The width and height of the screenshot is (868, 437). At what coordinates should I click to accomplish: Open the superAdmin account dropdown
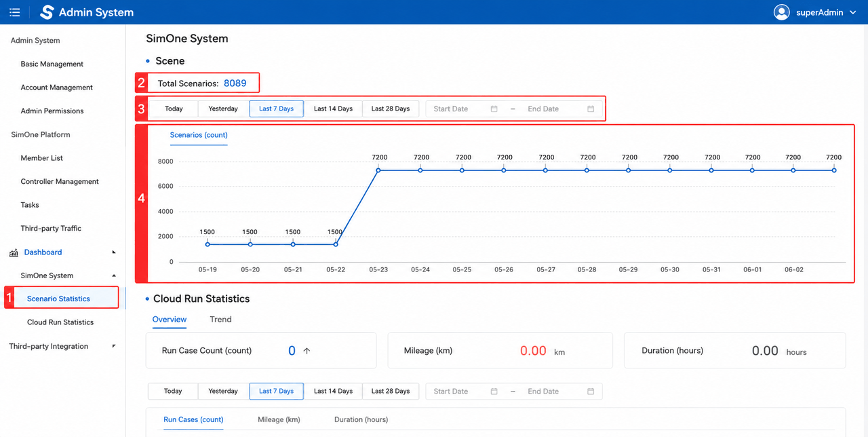[x=816, y=12]
